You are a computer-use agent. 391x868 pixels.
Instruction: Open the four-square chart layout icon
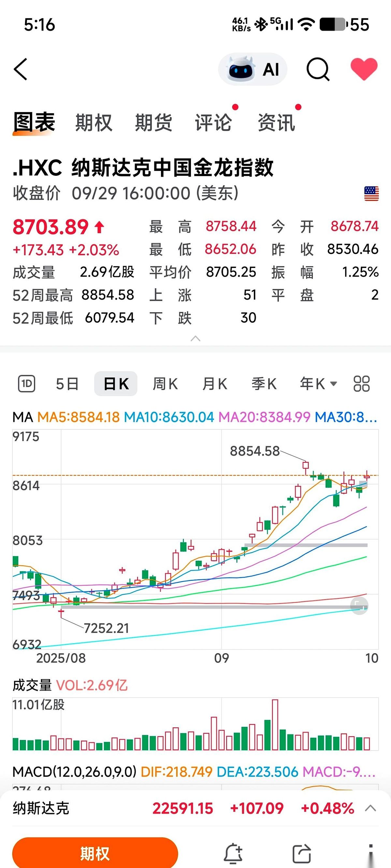(361, 384)
